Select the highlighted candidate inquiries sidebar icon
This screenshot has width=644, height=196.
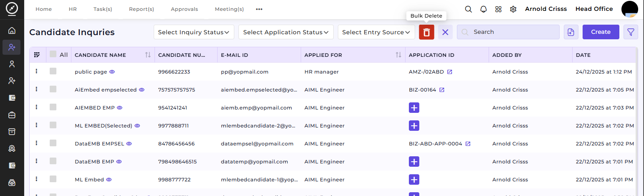(12, 47)
